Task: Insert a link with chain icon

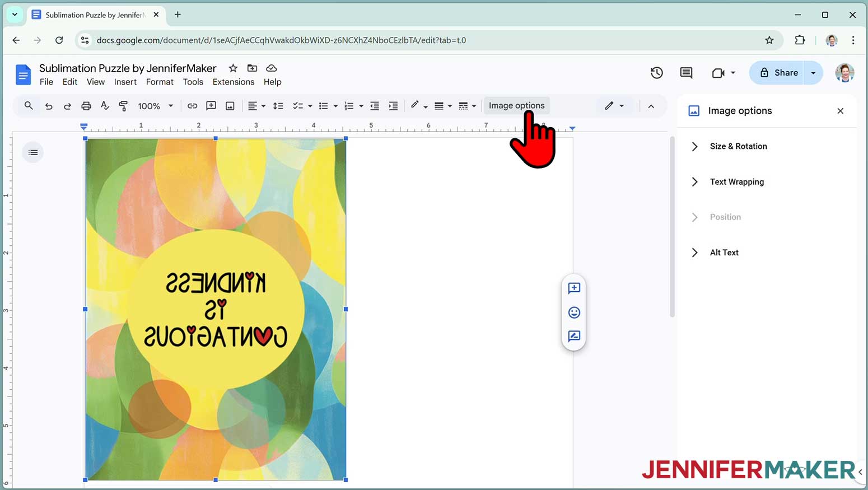Action: tap(192, 106)
